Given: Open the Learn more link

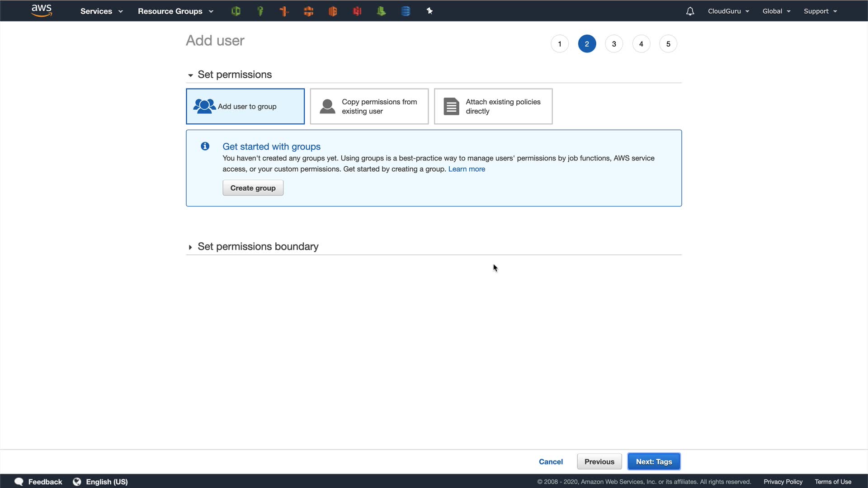Looking at the screenshot, I should pos(467,169).
